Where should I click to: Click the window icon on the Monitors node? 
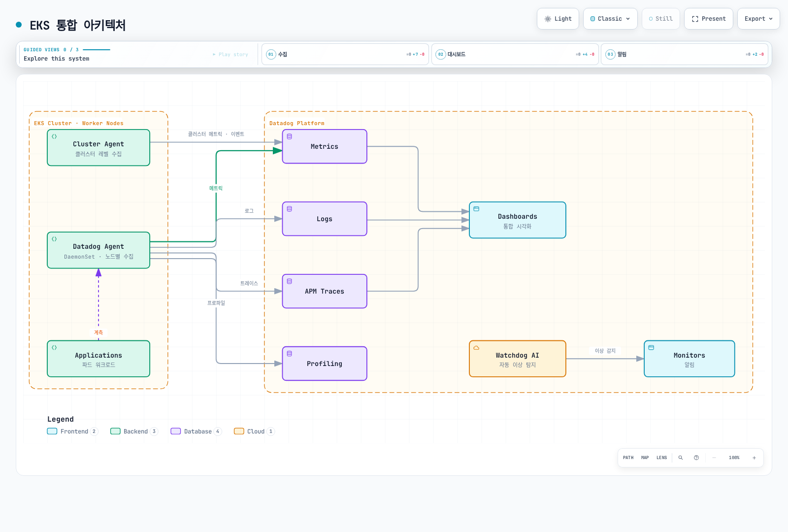coord(651,347)
